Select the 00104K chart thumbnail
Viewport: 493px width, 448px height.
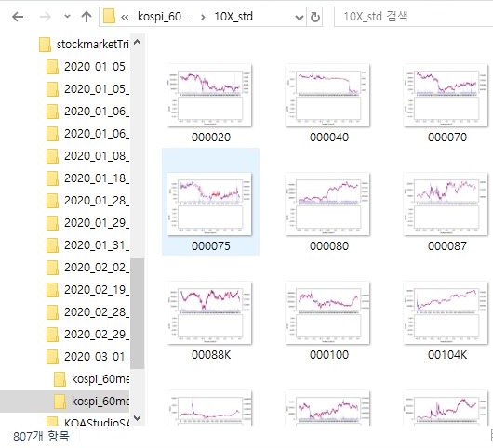(446, 313)
